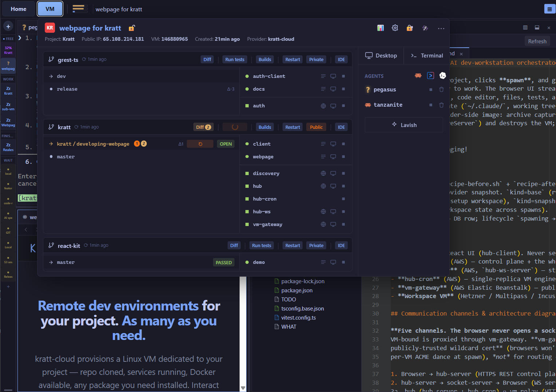This screenshot has height=392, width=556.
Task: Open globe link for hub-ws service
Action: [323, 211]
